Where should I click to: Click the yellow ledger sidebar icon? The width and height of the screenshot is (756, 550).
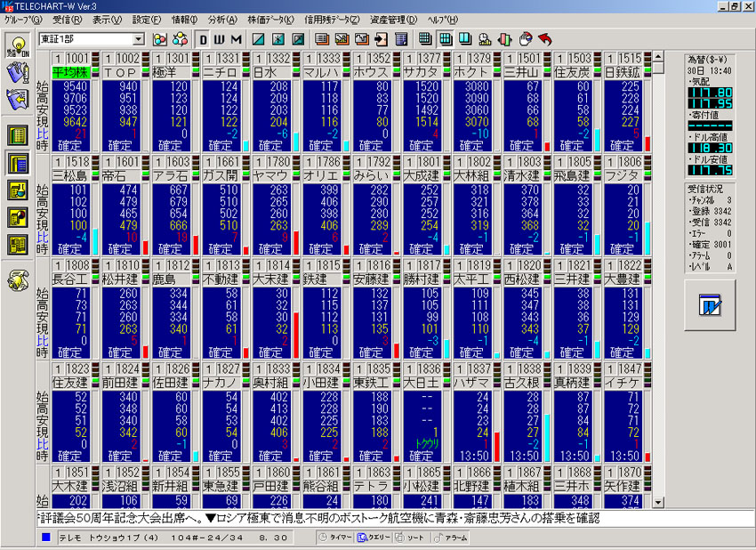(x=18, y=245)
